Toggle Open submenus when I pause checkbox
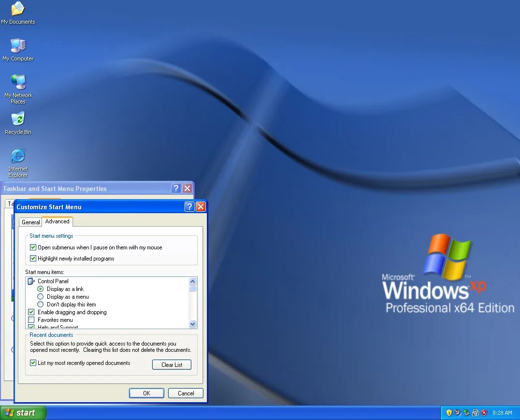520x420 pixels. click(33, 247)
